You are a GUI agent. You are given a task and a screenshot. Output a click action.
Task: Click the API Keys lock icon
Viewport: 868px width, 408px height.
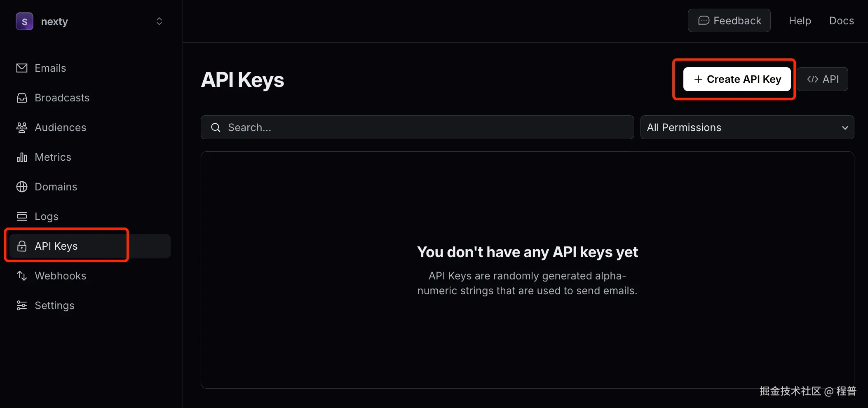coord(22,246)
